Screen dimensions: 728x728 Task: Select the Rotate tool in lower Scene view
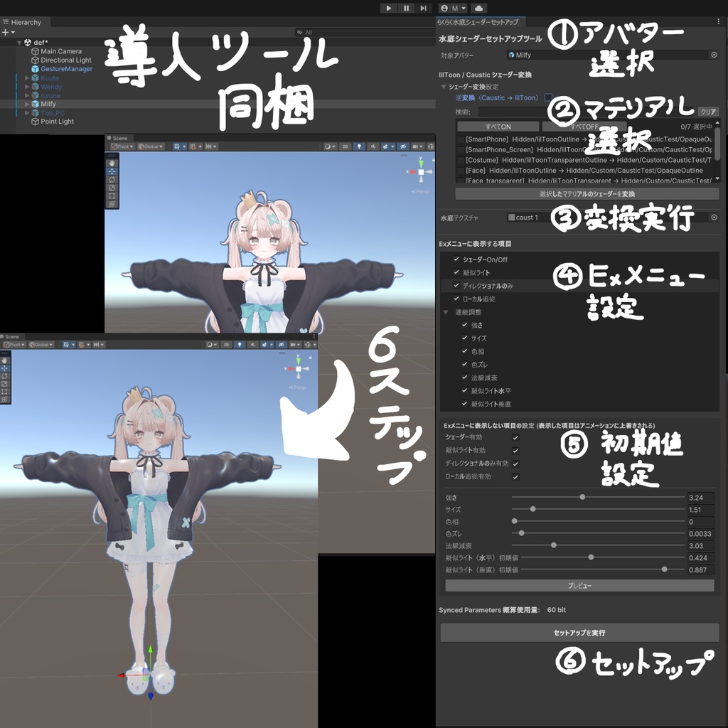(x=5, y=376)
